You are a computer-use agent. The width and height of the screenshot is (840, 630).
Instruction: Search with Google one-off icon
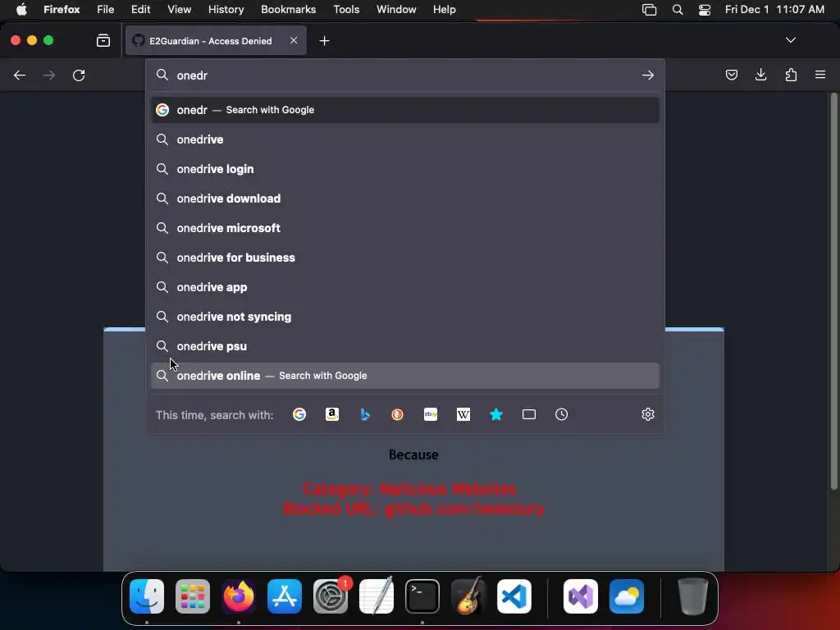[299, 414]
